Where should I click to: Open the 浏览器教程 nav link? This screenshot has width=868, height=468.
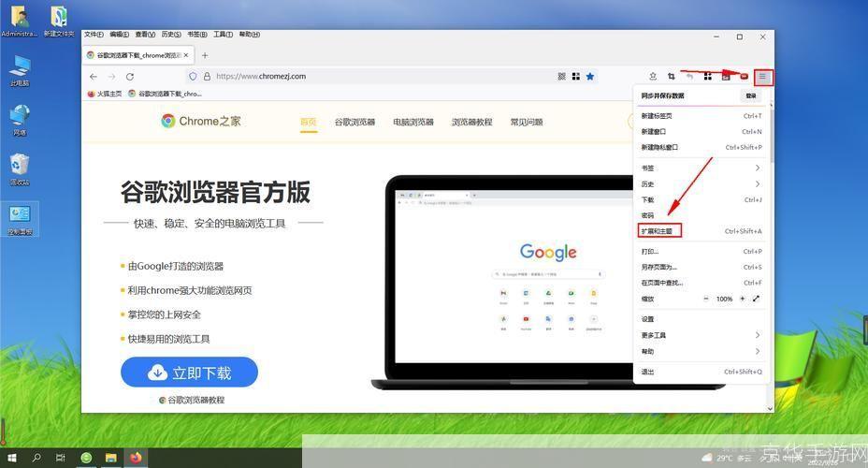point(471,122)
